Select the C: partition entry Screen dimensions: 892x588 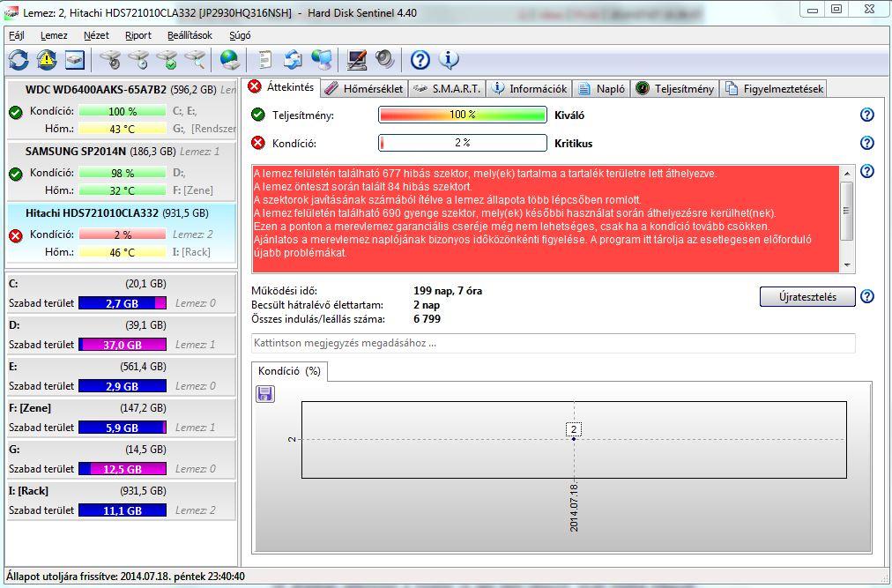[121, 294]
